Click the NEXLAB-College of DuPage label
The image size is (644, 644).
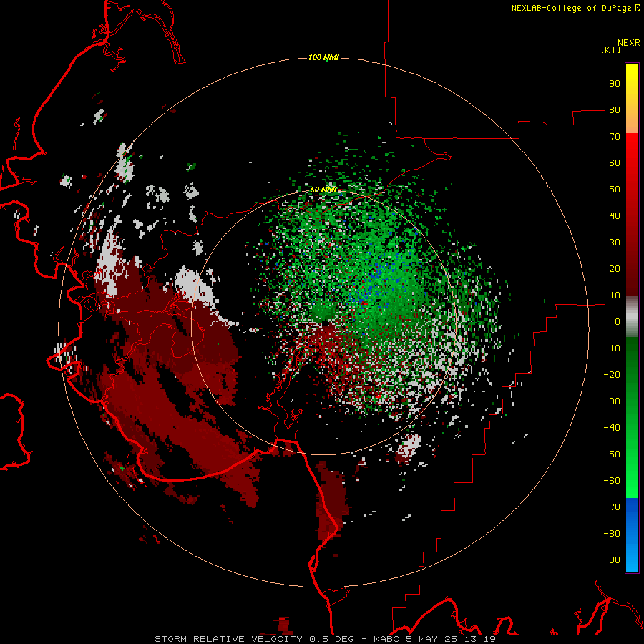575,8
